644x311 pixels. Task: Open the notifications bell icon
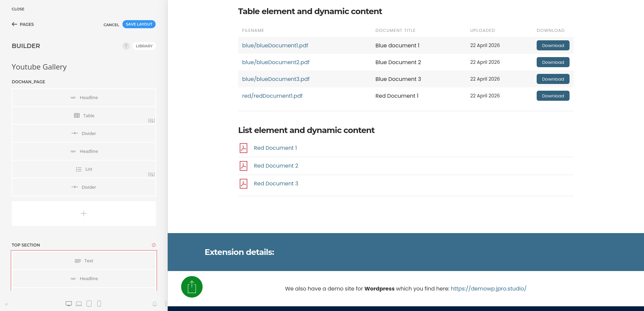(x=155, y=304)
